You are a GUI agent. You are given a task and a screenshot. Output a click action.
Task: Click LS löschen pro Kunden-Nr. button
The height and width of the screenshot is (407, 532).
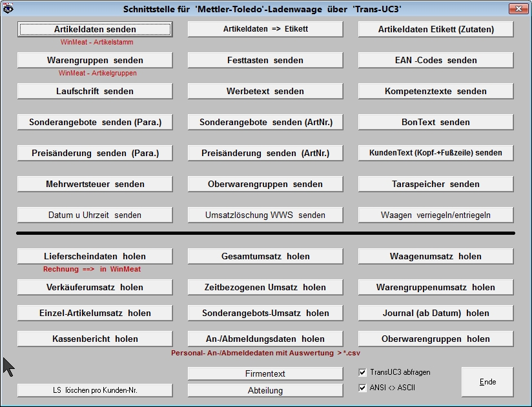[95, 390]
